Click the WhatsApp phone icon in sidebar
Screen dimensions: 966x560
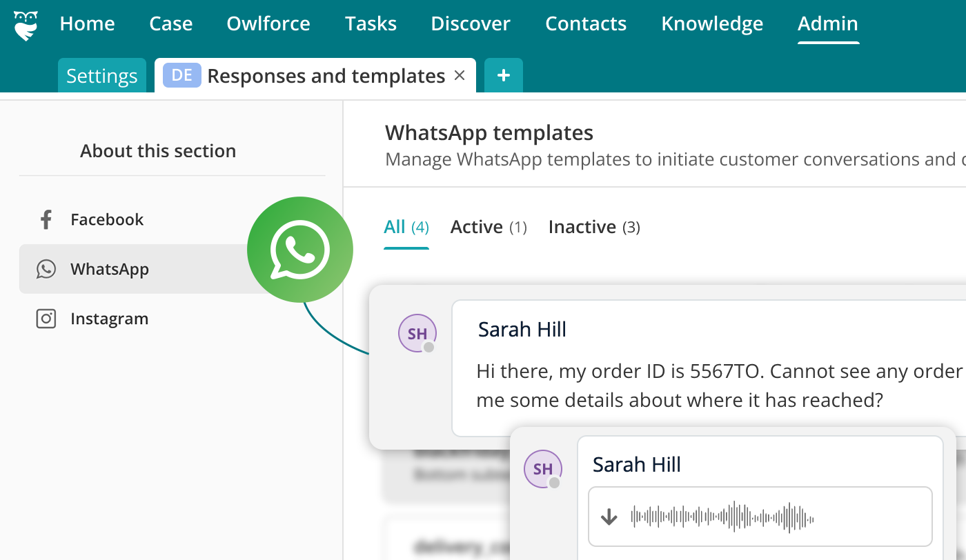coord(46,269)
